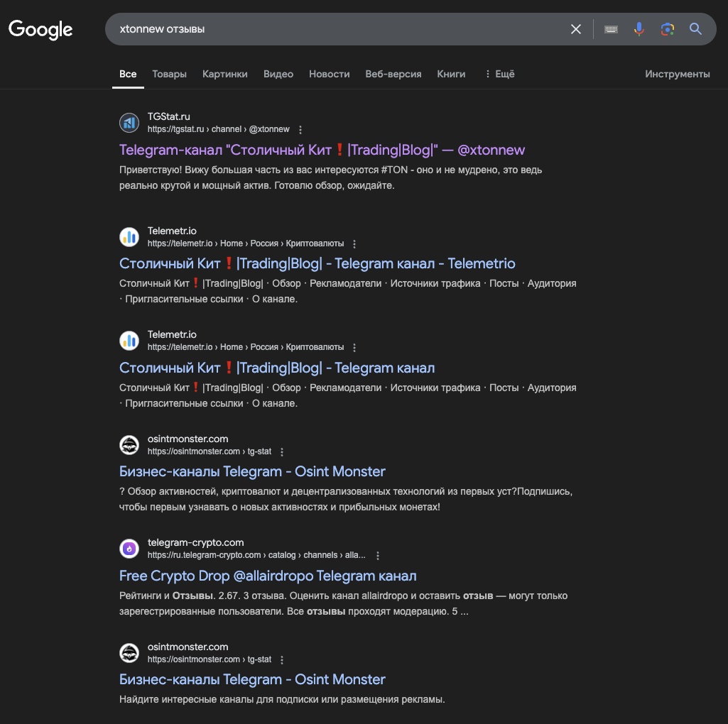
Task: Select the Видео tab
Action: [x=278, y=74]
